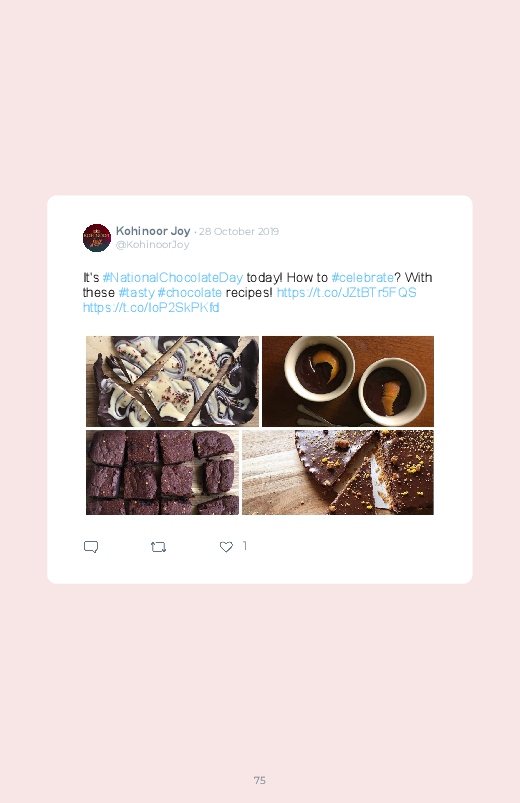Open the #celebrate hashtag
The image size is (520, 803).
click(363, 278)
